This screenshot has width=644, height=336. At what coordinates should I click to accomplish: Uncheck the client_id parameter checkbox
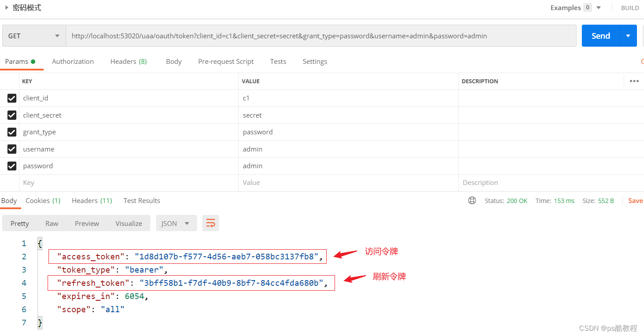click(x=12, y=98)
